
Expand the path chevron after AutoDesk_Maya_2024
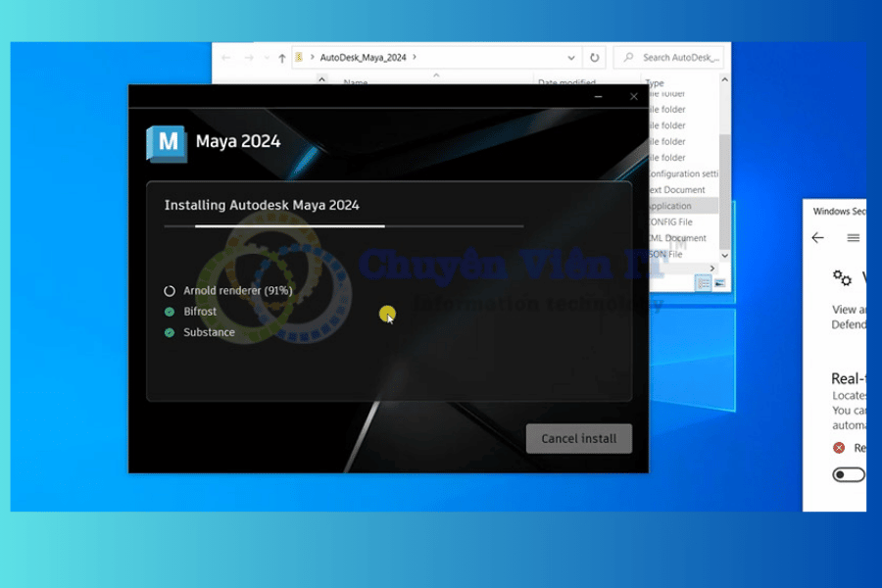[x=415, y=58]
